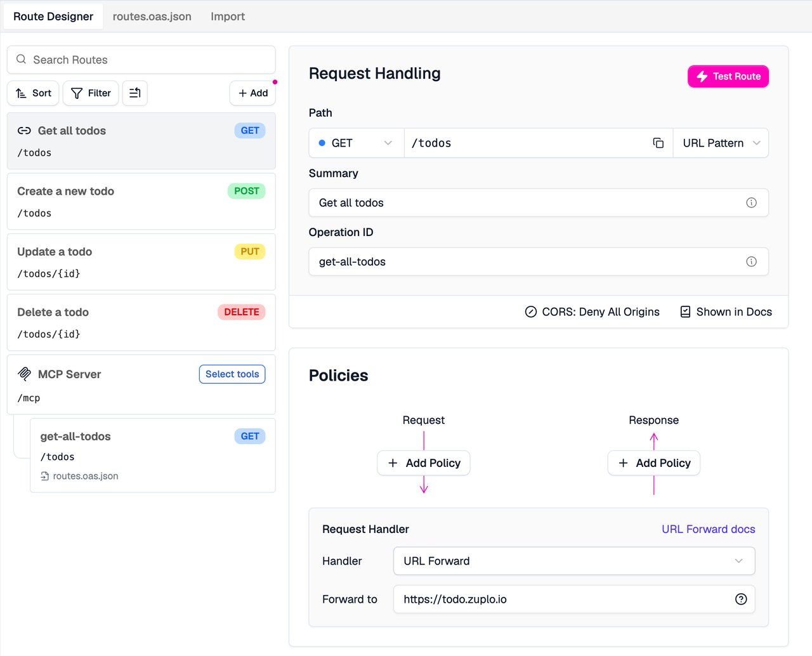Expand the URL Pattern dropdown
The height and width of the screenshot is (656, 812).
[x=721, y=143]
